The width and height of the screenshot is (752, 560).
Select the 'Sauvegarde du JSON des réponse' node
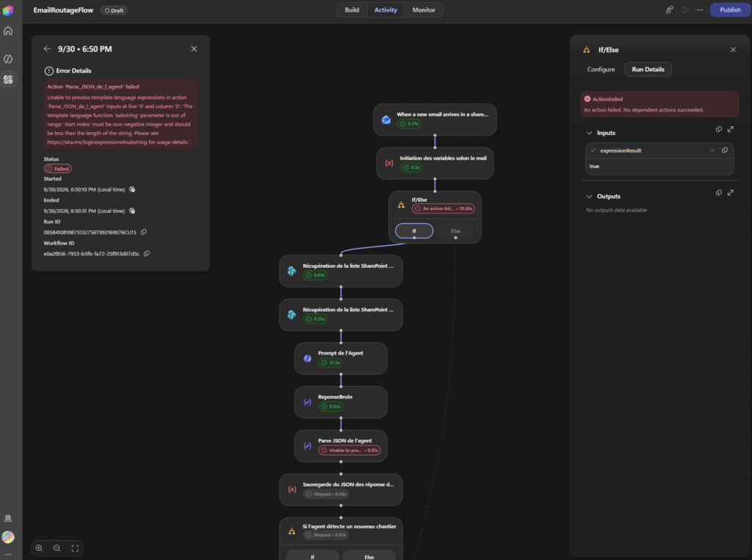[341, 490]
